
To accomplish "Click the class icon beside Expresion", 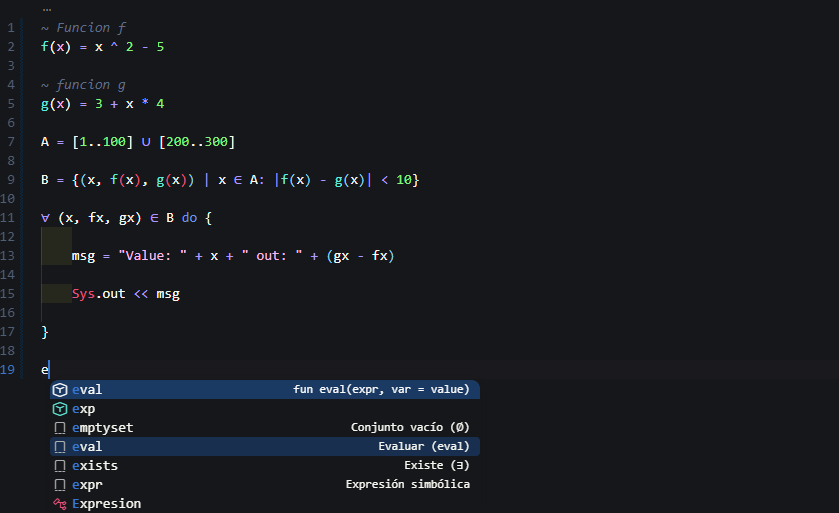I will (x=60, y=504).
